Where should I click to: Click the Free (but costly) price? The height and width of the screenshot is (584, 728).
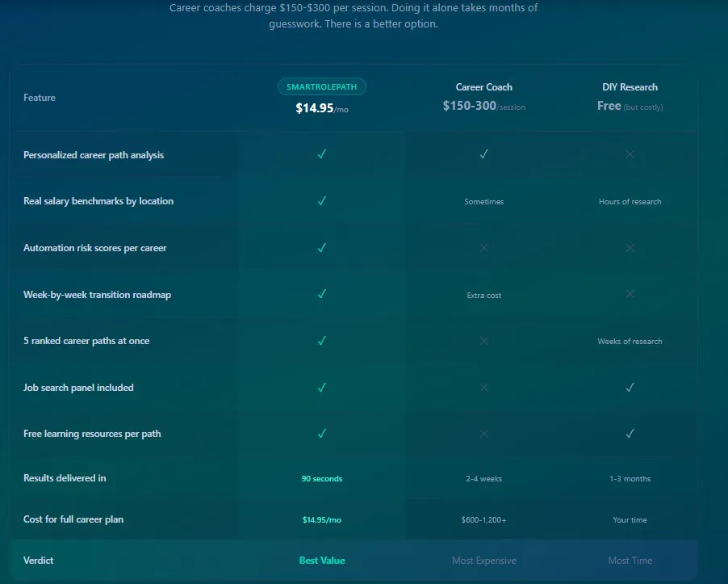tap(630, 107)
